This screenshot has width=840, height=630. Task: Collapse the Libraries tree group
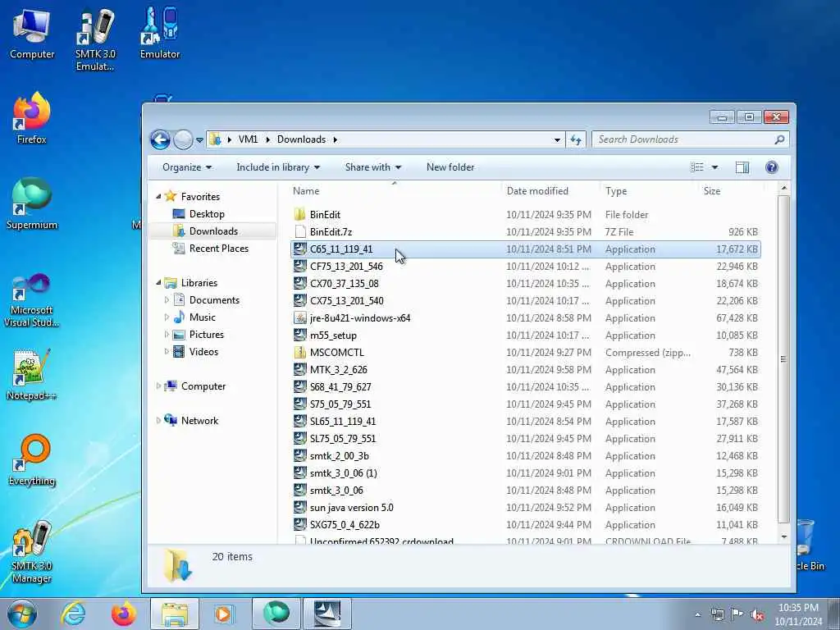tap(158, 283)
